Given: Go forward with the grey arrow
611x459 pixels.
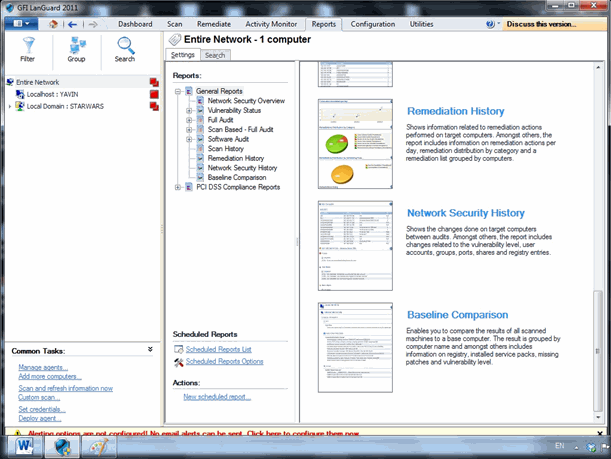Looking at the screenshot, I should point(93,24).
